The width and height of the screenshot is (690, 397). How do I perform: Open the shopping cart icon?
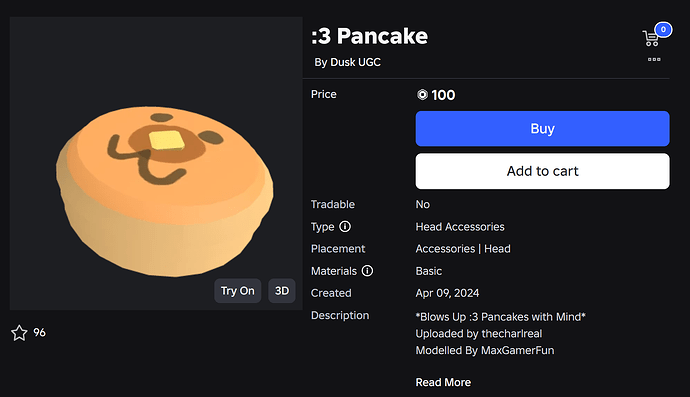[650, 38]
